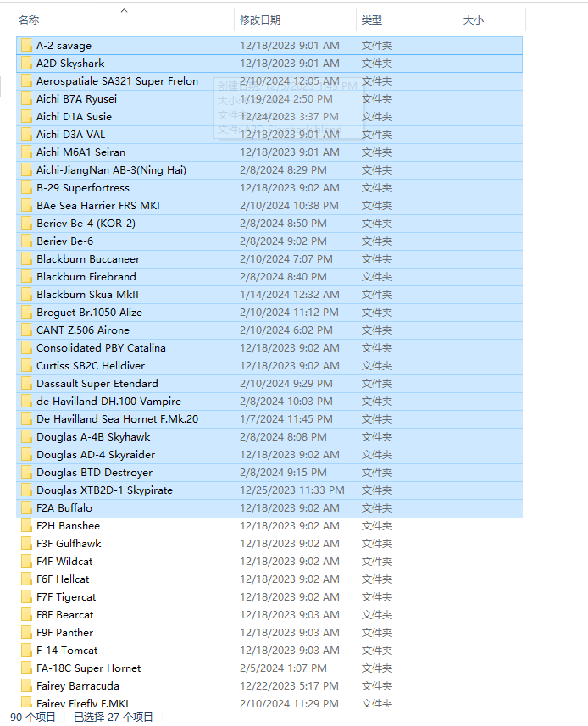Select the Fairey Barracuda folder icon
Viewport: 588px width, 726px height.
tap(26, 685)
